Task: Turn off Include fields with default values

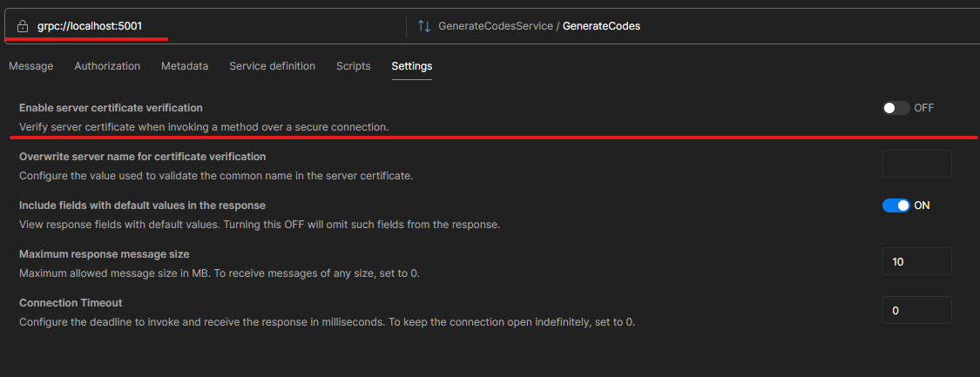Action: tap(896, 205)
